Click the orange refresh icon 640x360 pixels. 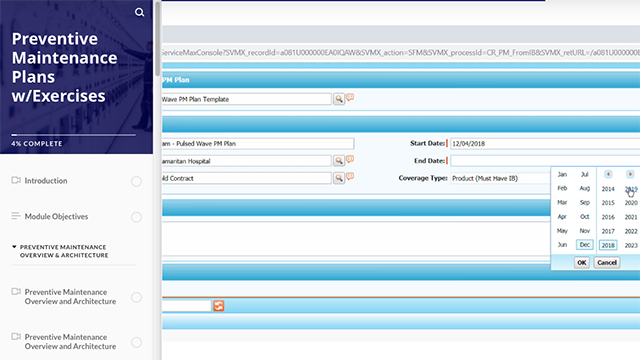[219, 306]
